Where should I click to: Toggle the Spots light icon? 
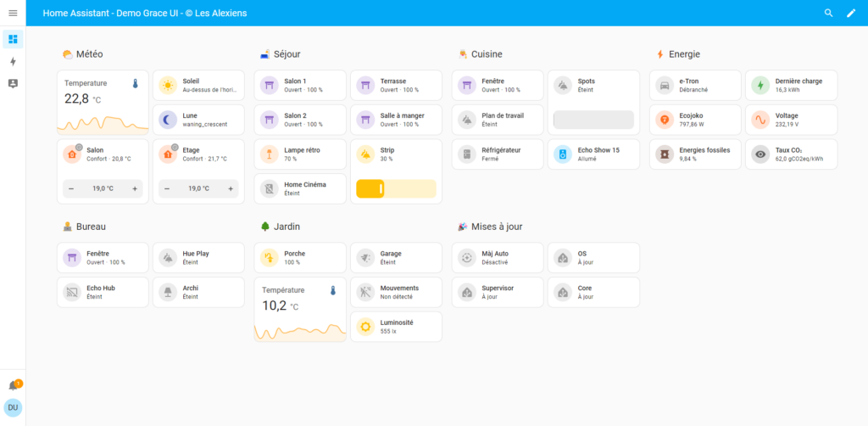point(563,86)
